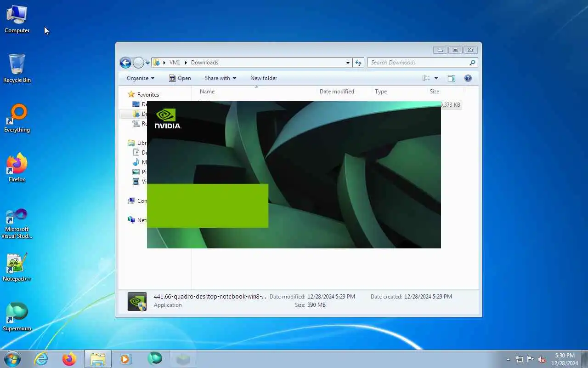Open the Supermium desktop shortcut

pyautogui.click(x=17, y=317)
